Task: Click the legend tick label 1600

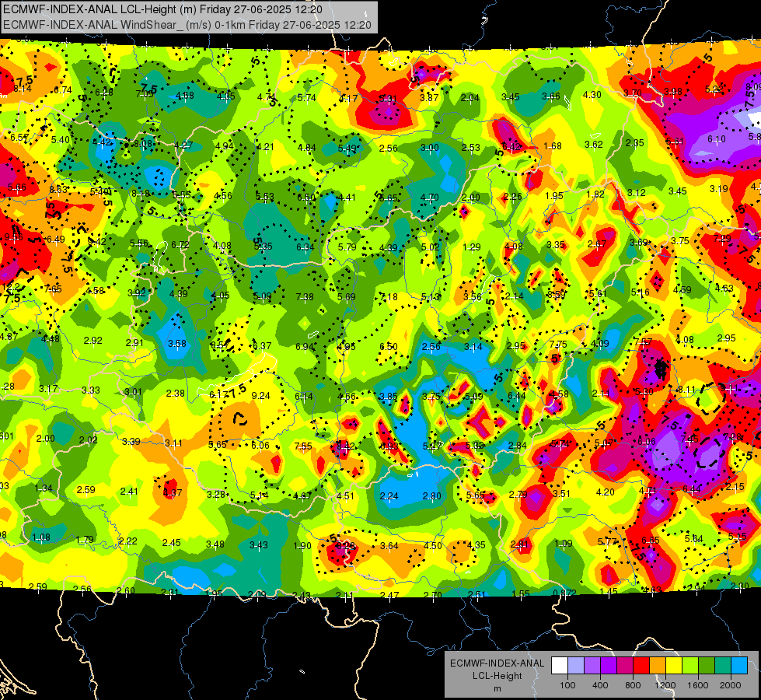Action: pos(698,685)
